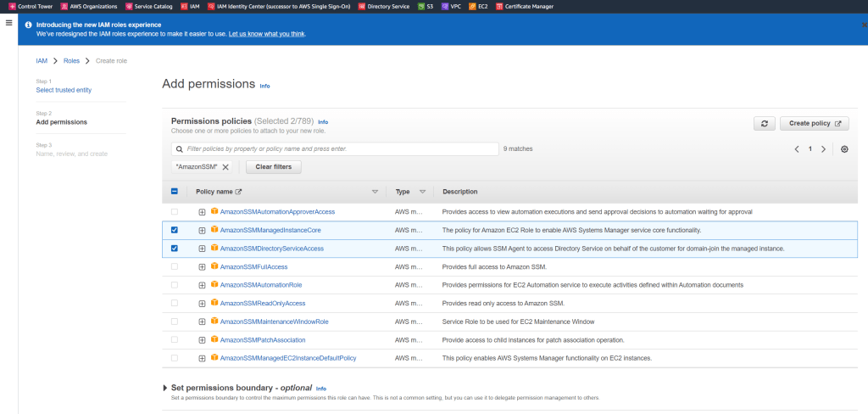Open Control Tower shortcut in top bar
This screenshot has height=414, width=868.
tap(31, 7)
